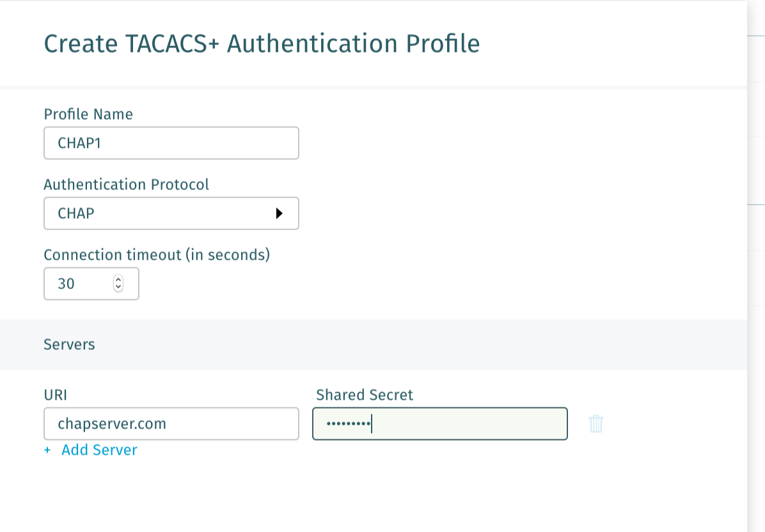The image size is (765, 532).
Task: Click the Authentication Protocol label
Action: coord(126,184)
